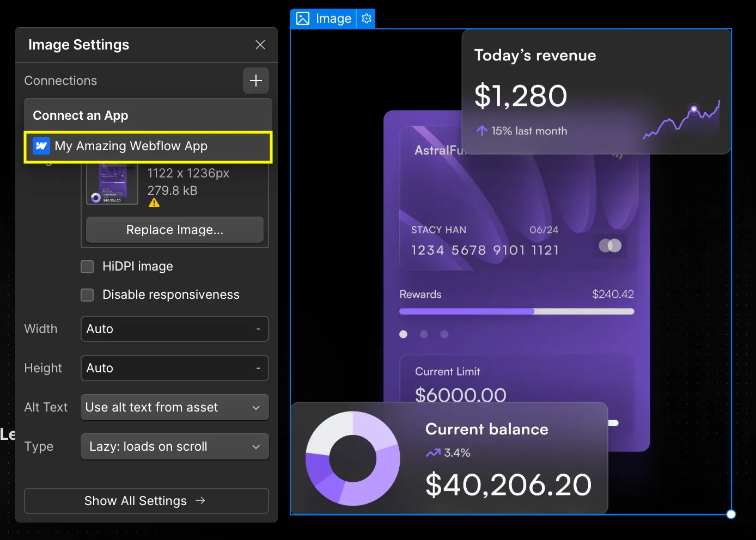Click the Connections section label

click(60, 81)
